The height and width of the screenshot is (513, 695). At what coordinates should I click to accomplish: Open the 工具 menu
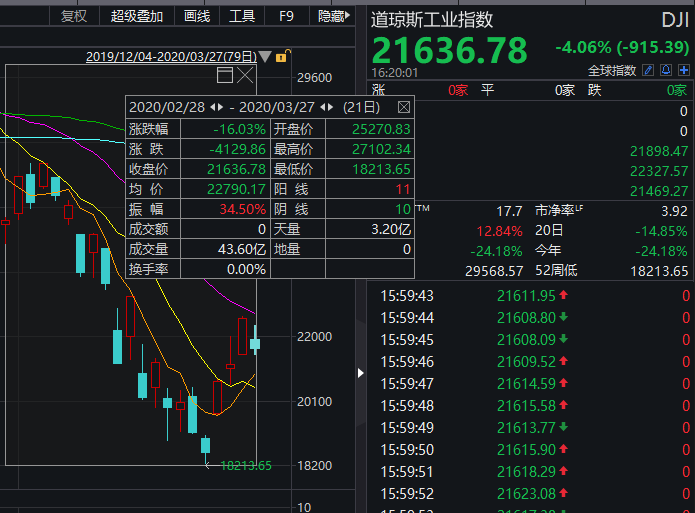pos(242,16)
